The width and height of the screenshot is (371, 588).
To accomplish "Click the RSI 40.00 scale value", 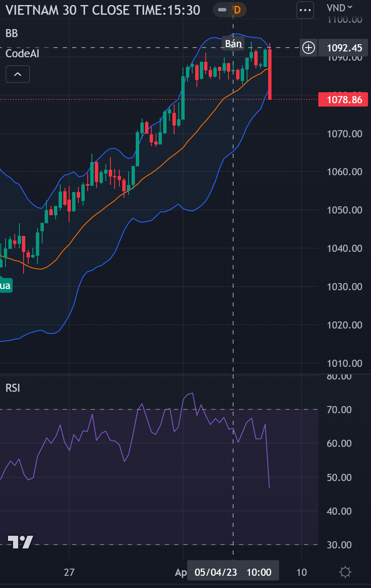I will pos(339,511).
